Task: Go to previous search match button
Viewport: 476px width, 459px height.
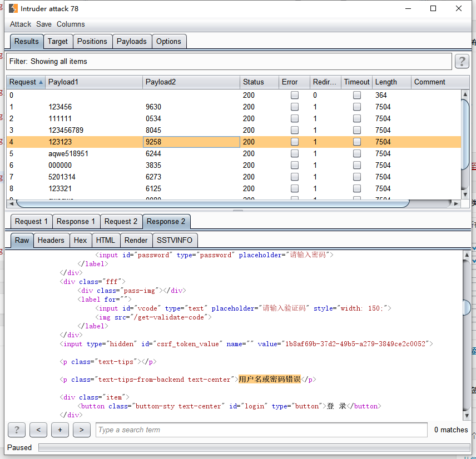Action: pos(38,430)
